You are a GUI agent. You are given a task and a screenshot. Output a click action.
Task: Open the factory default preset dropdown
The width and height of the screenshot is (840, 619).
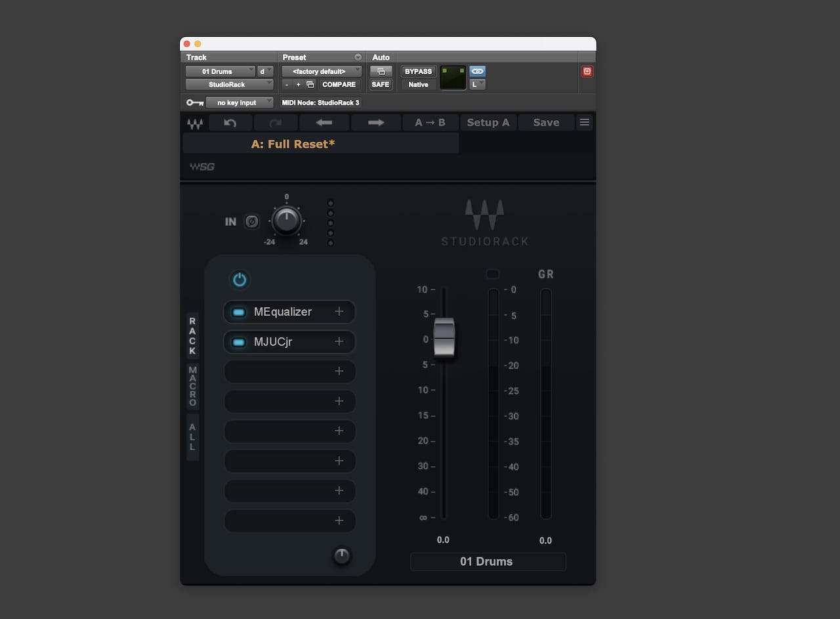coord(321,71)
